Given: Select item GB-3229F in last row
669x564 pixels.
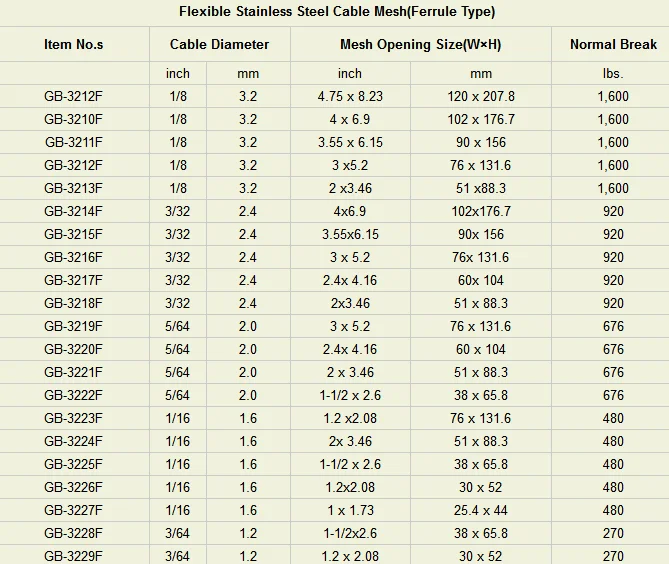Looking at the screenshot, I should tap(73, 556).
